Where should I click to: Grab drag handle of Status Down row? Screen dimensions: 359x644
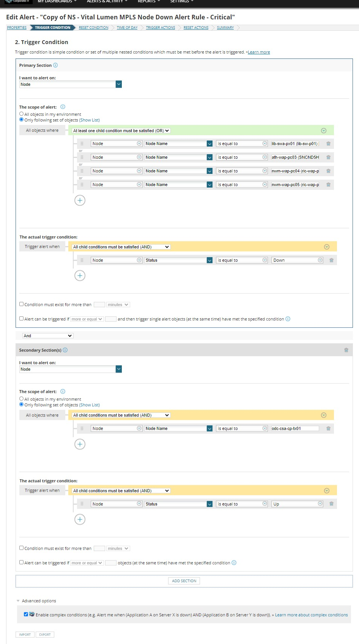(82, 260)
